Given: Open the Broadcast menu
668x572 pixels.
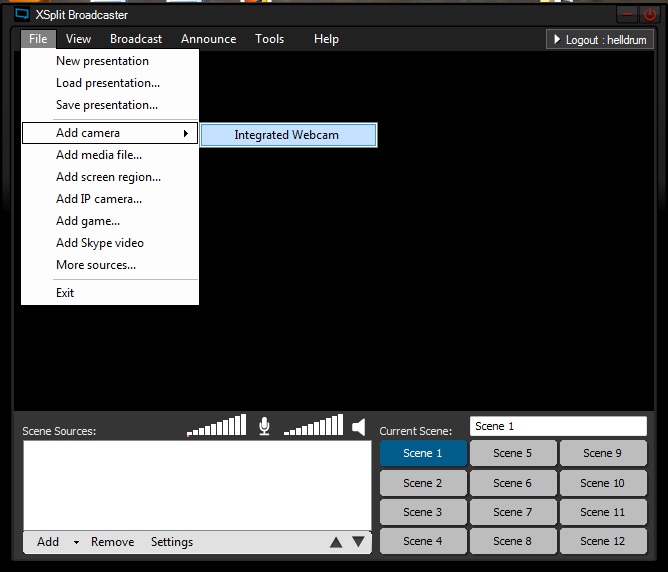Looking at the screenshot, I should point(136,39).
